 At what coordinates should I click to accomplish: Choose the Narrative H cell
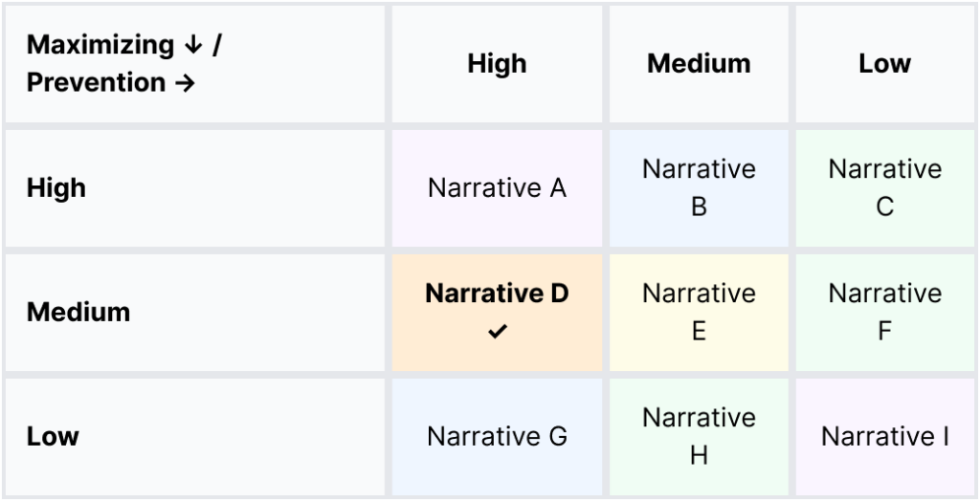(699, 437)
